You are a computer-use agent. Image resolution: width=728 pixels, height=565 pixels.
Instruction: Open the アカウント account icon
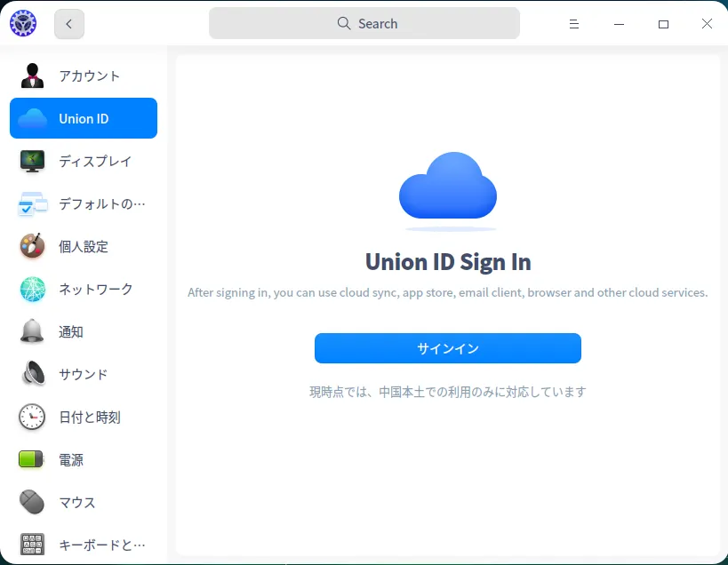click(32, 76)
